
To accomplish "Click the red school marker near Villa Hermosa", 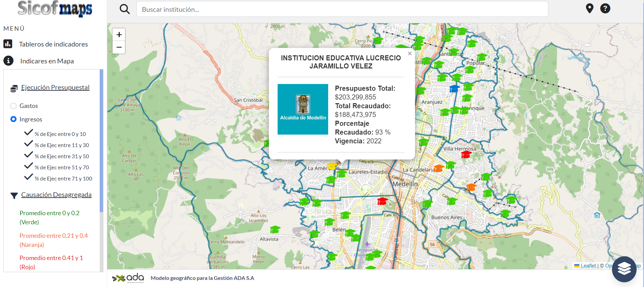I will pyautogui.click(x=466, y=154).
